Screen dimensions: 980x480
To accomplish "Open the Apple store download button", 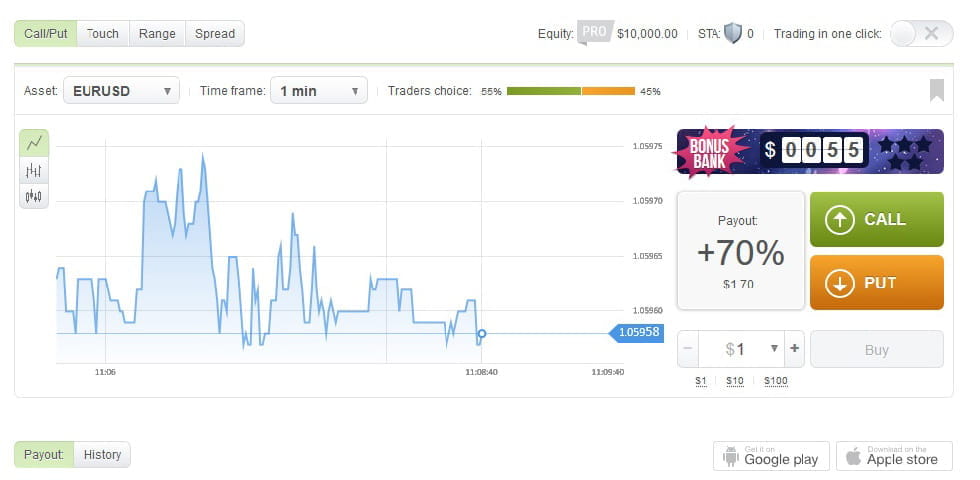I will click(894, 456).
